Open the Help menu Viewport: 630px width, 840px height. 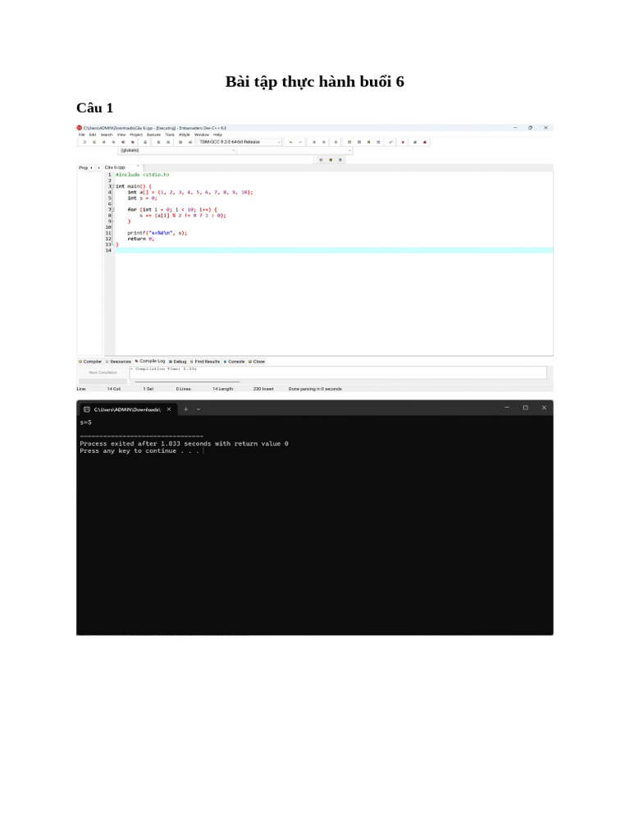pyautogui.click(x=217, y=135)
